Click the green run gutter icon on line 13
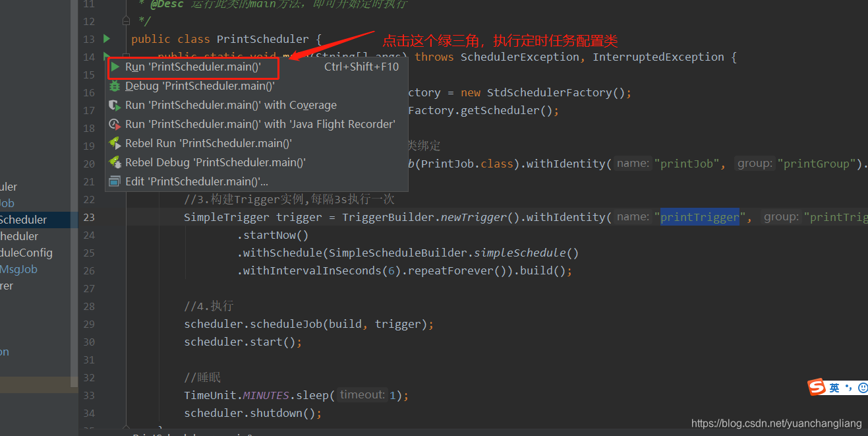 tap(107, 39)
